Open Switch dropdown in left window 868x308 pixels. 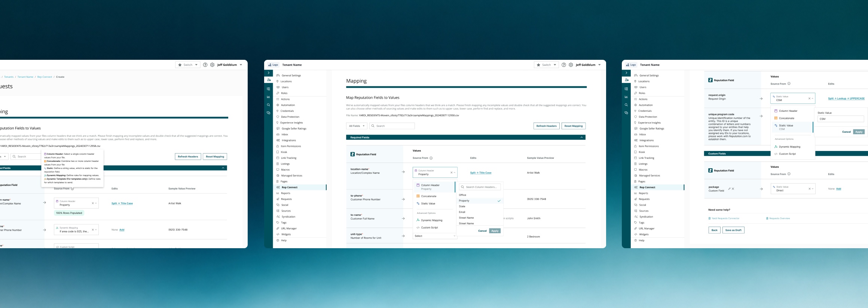tap(187, 65)
